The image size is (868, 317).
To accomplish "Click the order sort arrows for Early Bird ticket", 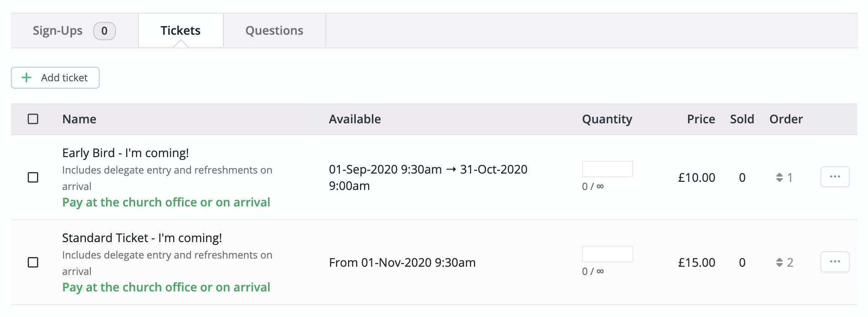I will pos(779,177).
